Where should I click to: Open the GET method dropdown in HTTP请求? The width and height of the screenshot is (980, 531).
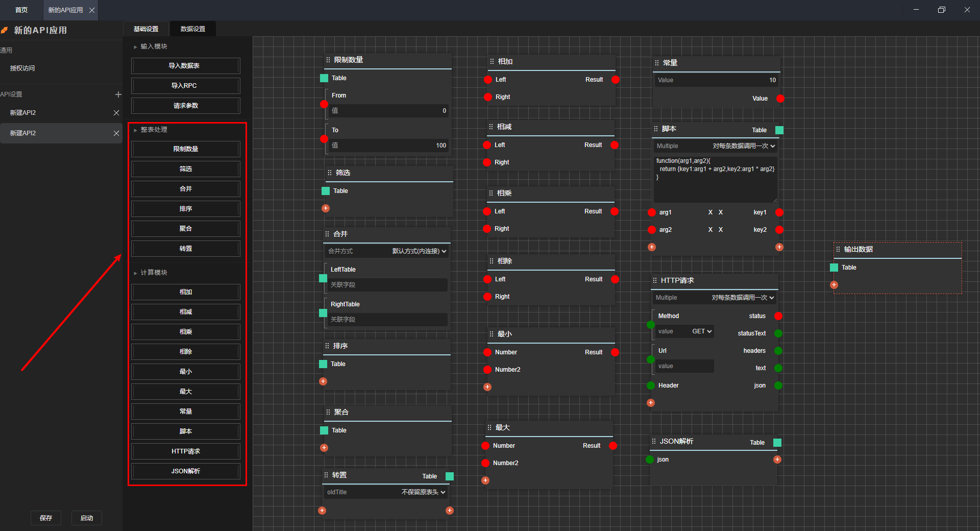[702, 331]
